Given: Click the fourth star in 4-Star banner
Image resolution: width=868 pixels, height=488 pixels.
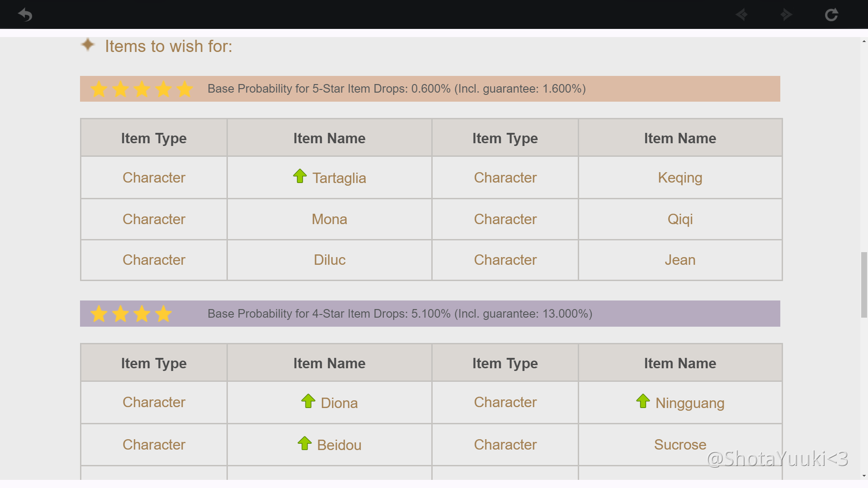Looking at the screenshot, I should coord(163,314).
